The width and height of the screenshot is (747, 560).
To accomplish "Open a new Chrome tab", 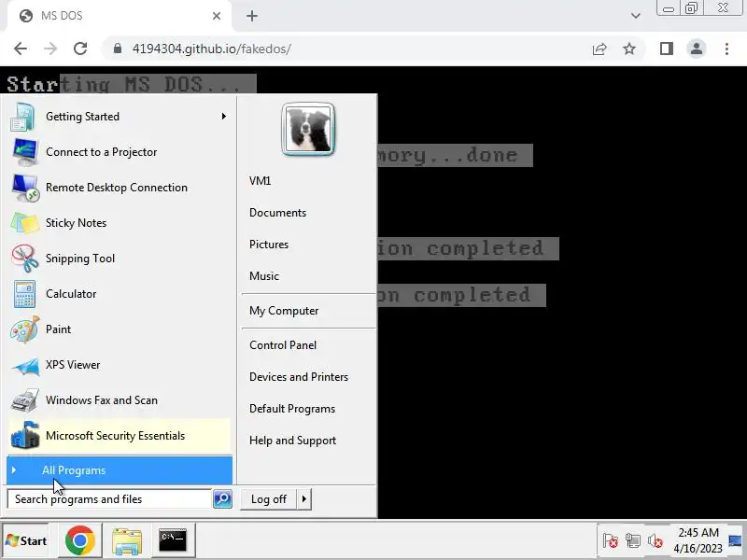I will pos(252,16).
